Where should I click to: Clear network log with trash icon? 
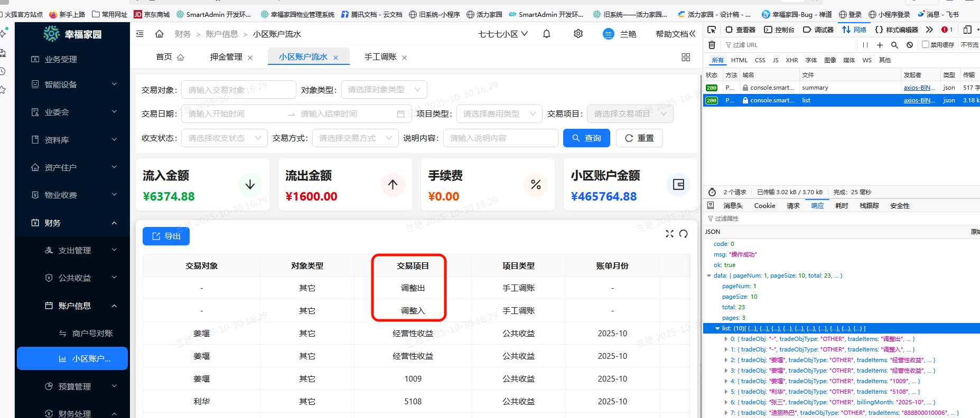coord(712,45)
